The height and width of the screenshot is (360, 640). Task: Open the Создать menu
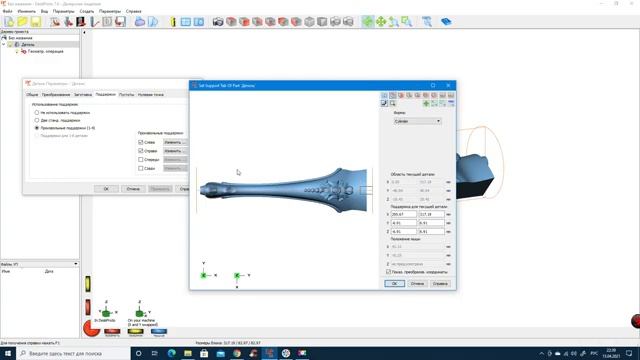(x=87, y=11)
